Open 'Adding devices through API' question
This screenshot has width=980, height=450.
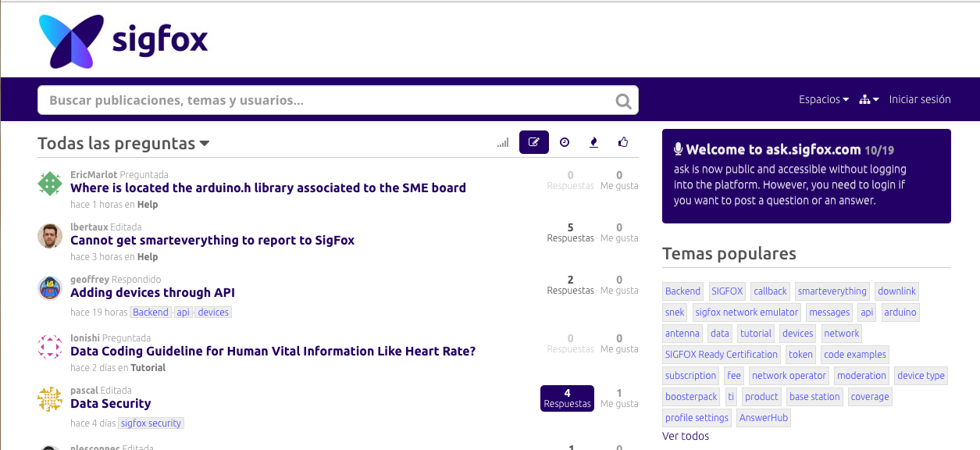tap(152, 293)
